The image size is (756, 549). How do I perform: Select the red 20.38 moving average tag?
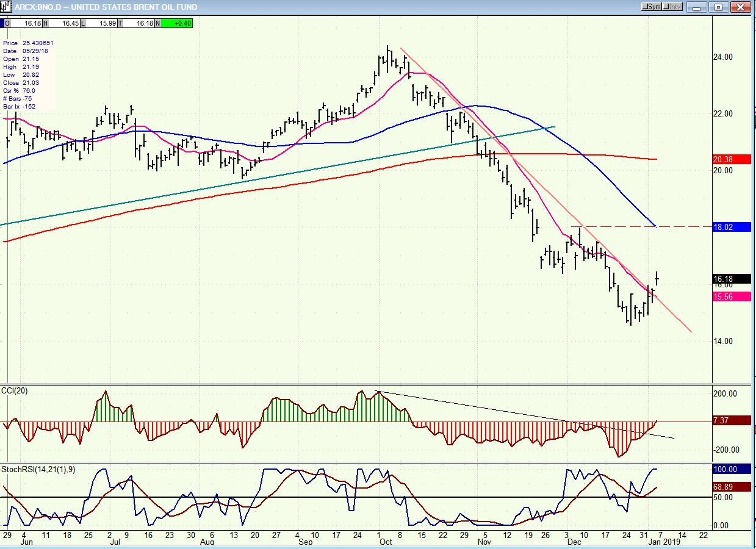[730, 159]
